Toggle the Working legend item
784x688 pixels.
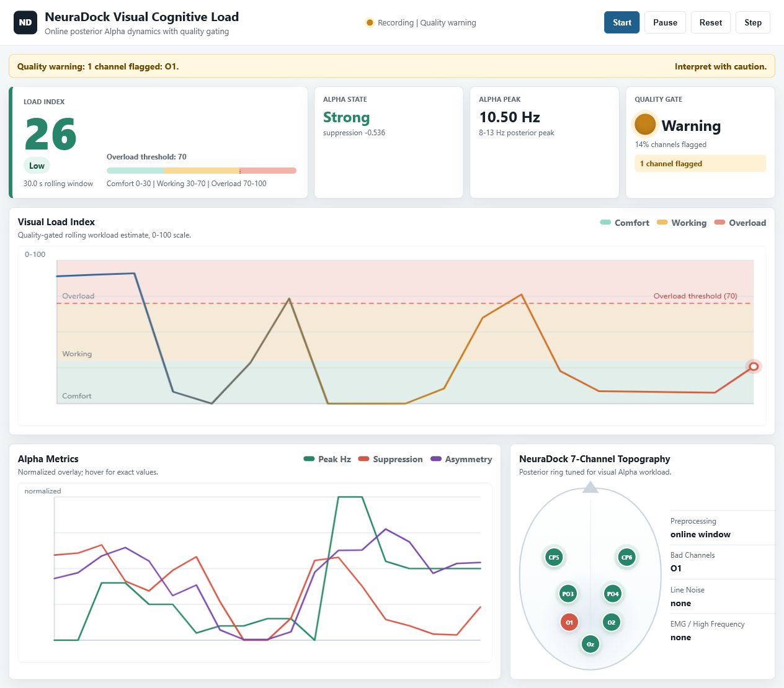[682, 223]
